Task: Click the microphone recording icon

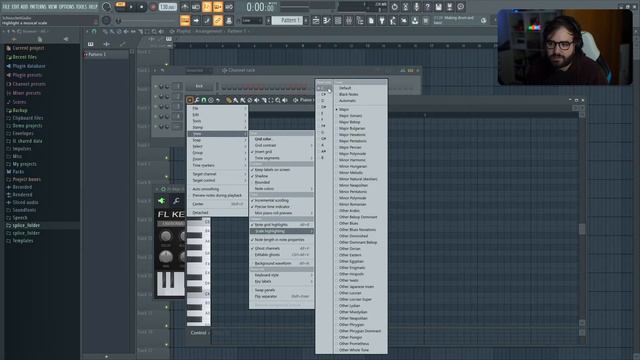Action: (416, 7)
